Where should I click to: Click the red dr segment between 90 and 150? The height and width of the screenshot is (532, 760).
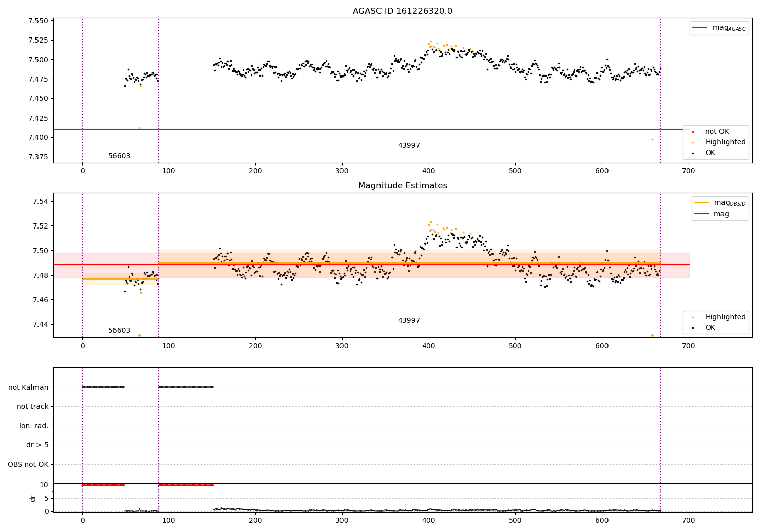coord(186,485)
